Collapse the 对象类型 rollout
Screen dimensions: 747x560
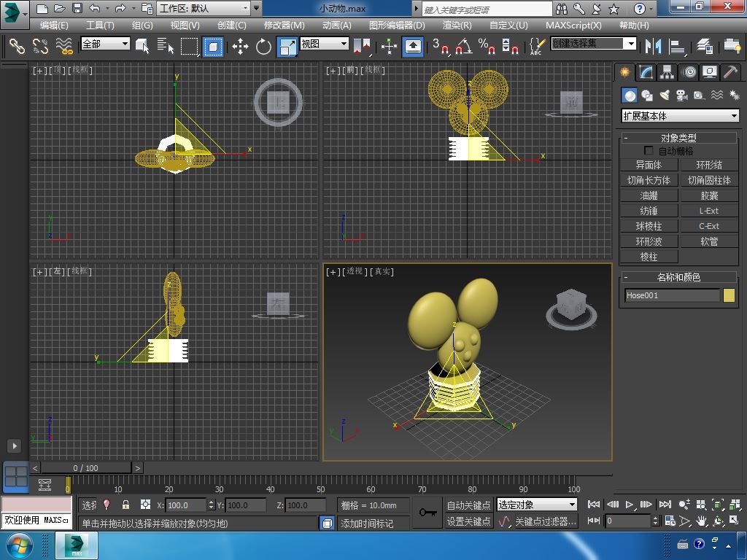(678, 138)
